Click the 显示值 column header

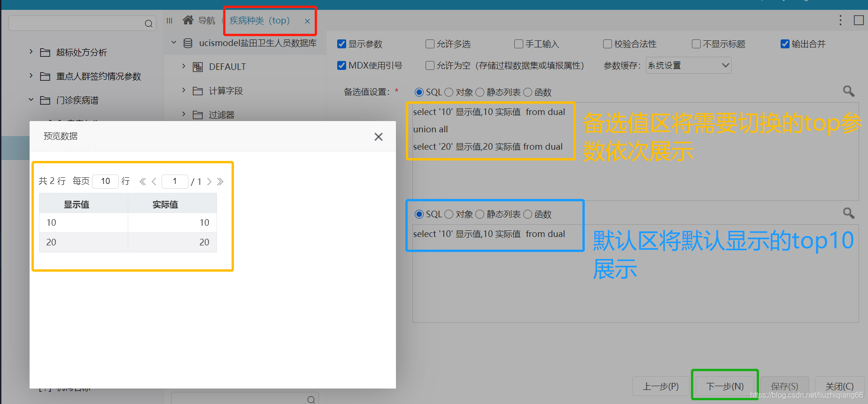coord(84,204)
